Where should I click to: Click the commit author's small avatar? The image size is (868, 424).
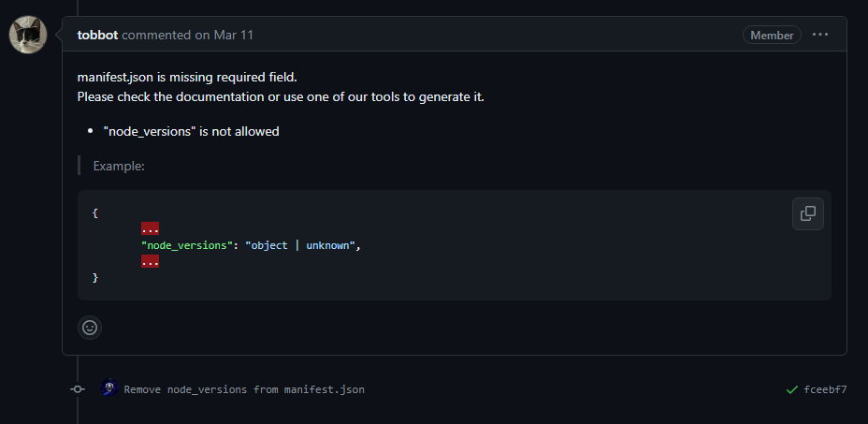click(108, 388)
